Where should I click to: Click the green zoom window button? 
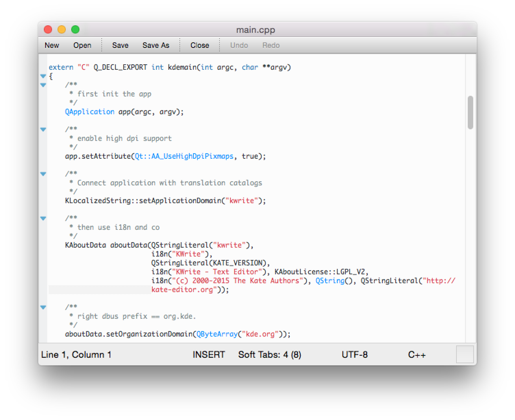click(75, 30)
